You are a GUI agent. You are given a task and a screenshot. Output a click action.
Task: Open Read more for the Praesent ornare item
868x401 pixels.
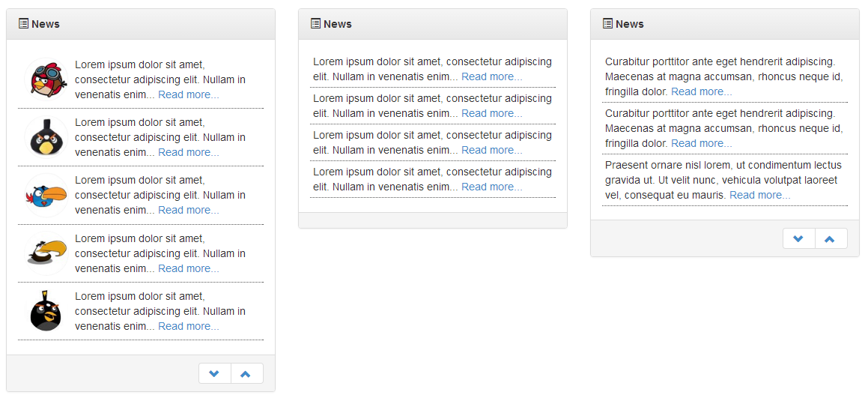coord(760,195)
